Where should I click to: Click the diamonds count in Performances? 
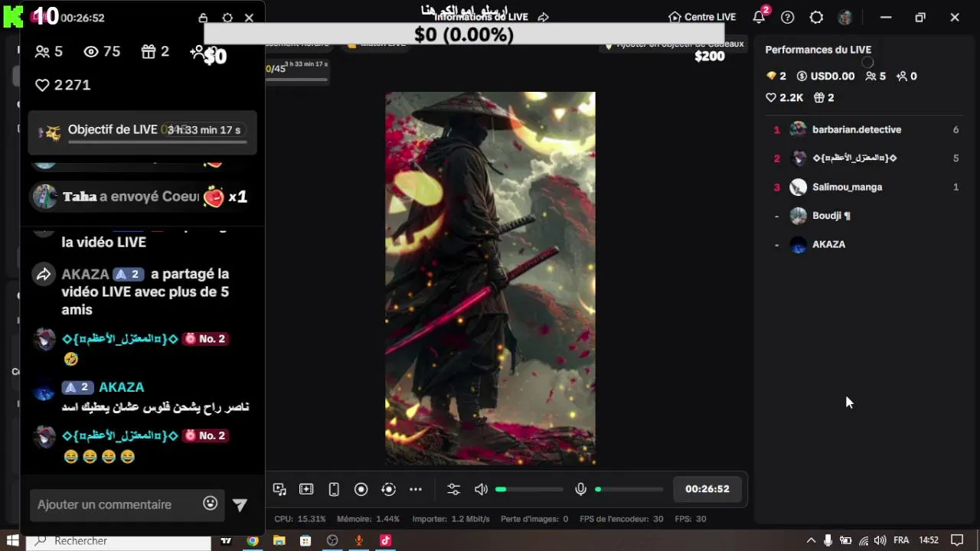pos(776,76)
